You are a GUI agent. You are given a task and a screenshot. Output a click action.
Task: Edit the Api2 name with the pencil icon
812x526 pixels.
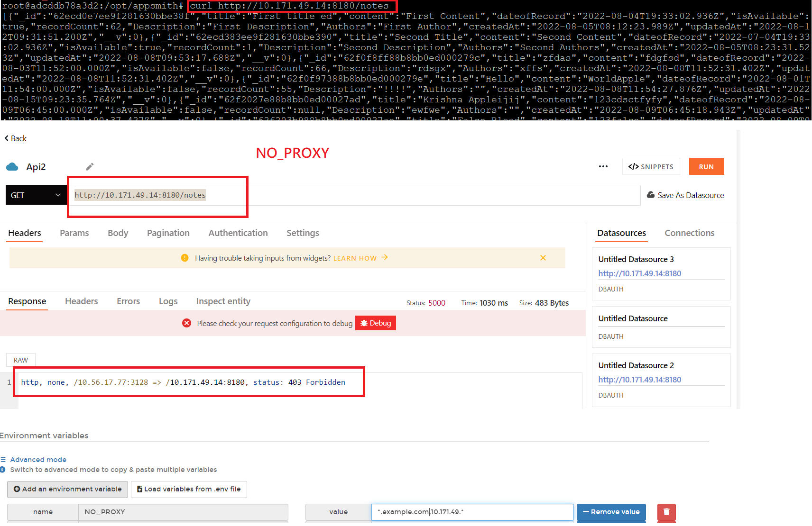tap(90, 166)
